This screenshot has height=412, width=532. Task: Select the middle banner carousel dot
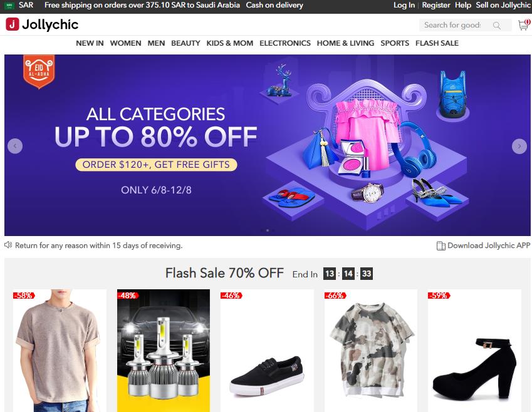click(268, 230)
